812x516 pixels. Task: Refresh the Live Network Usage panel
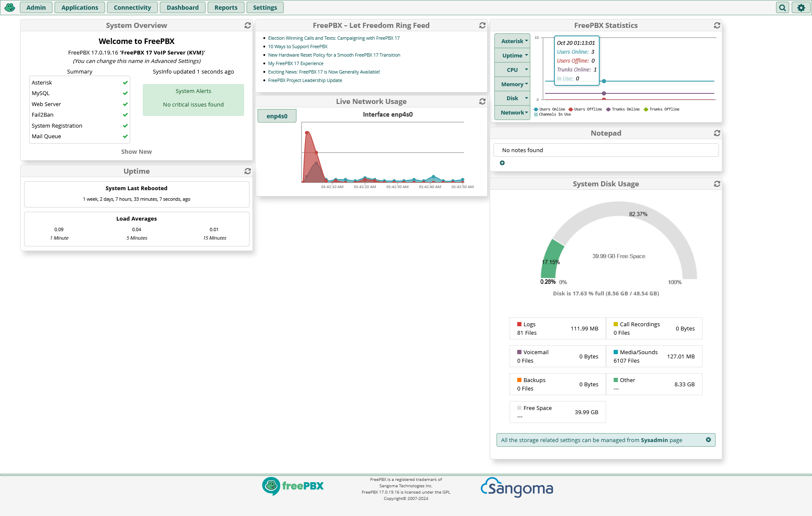(x=482, y=101)
